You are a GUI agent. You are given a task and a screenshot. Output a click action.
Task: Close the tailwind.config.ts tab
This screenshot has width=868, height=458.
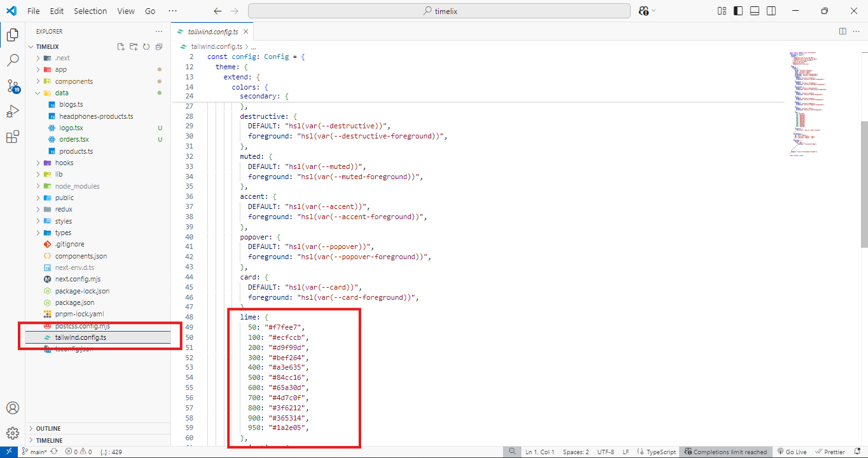[245, 31]
